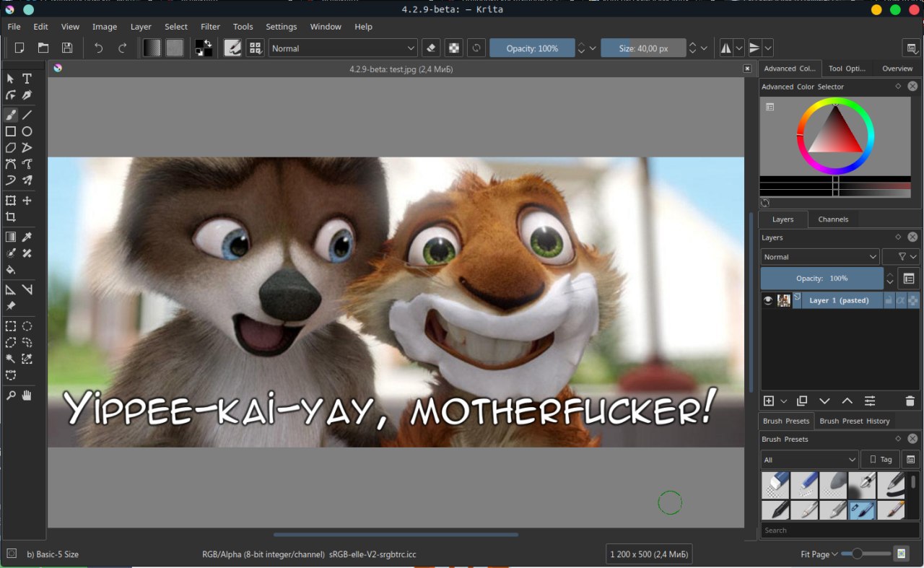Click the image size 1 200 x 500 button

click(x=648, y=554)
